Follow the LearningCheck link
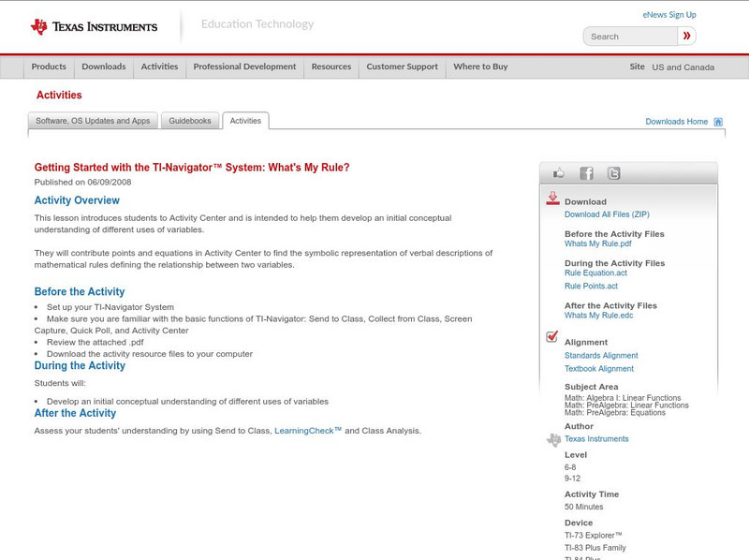This screenshot has width=749, height=560. pos(308,431)
